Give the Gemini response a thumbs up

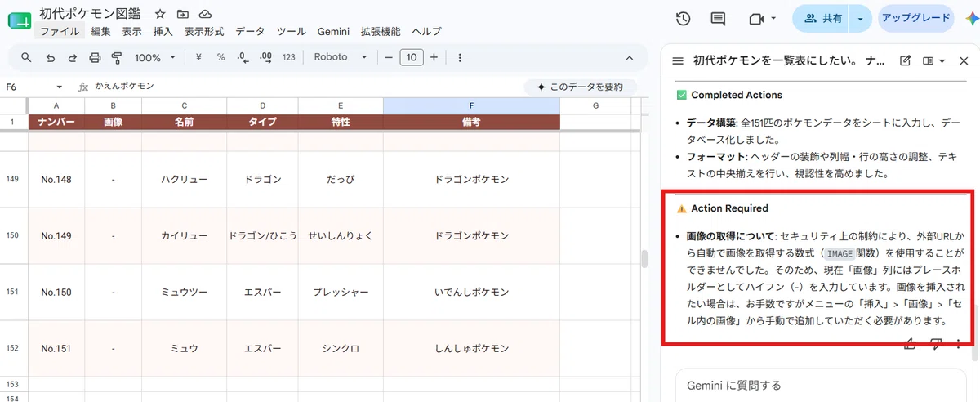(910, 344)
